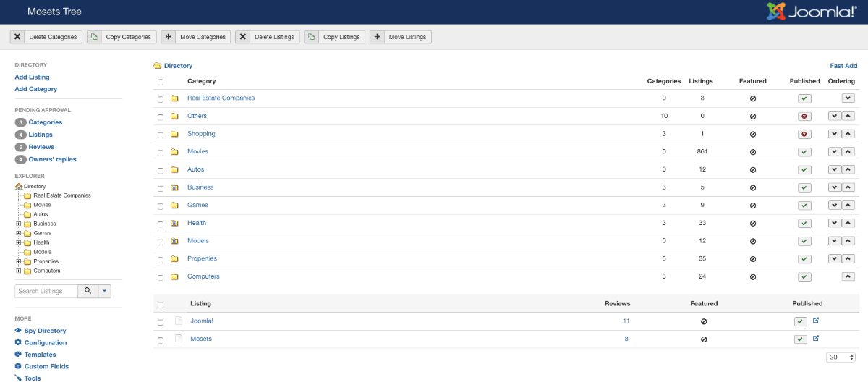Select all categories with header checkbox
This screenshot has height=385, width=868.
point(161,82)
